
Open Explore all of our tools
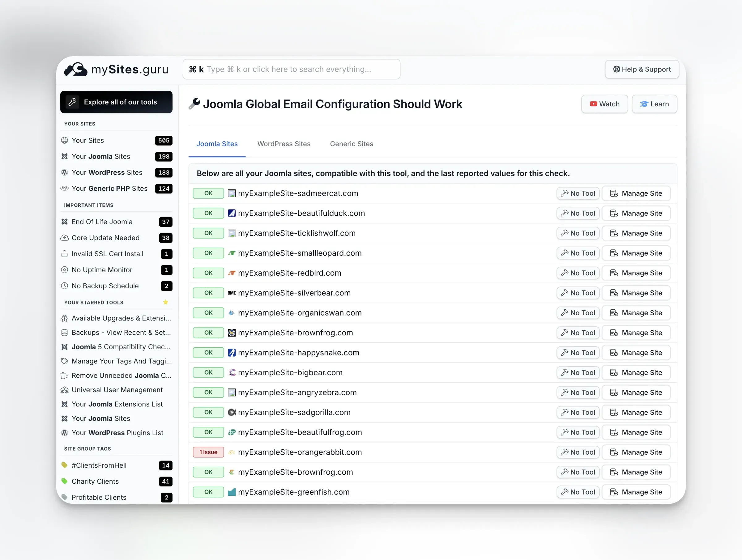(116, 102)
